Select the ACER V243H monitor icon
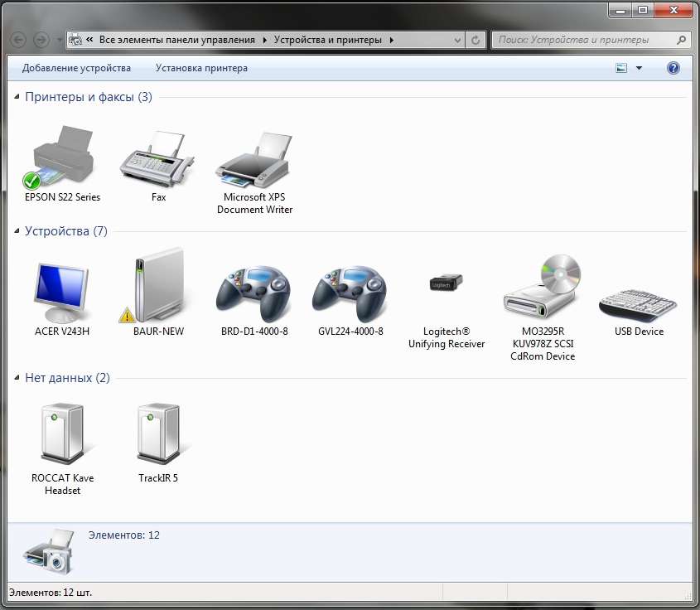Viewport: 700px width, 610px height. [x=61, y=293]
